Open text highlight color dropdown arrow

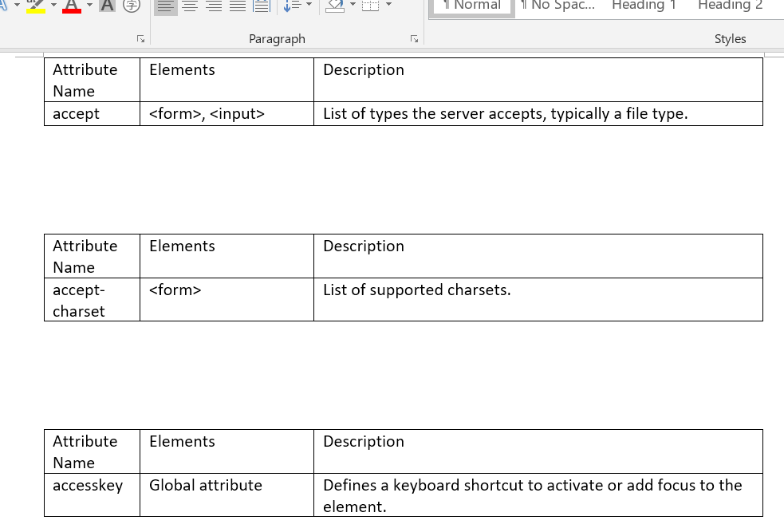coord(53,5)
